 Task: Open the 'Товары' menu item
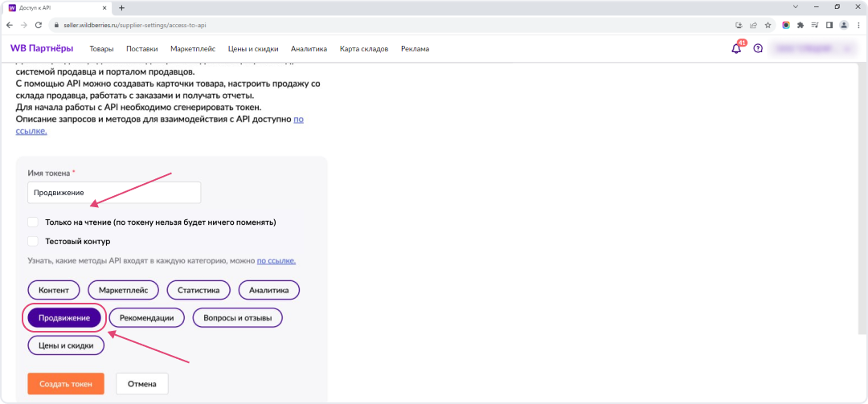click(101, 49)
